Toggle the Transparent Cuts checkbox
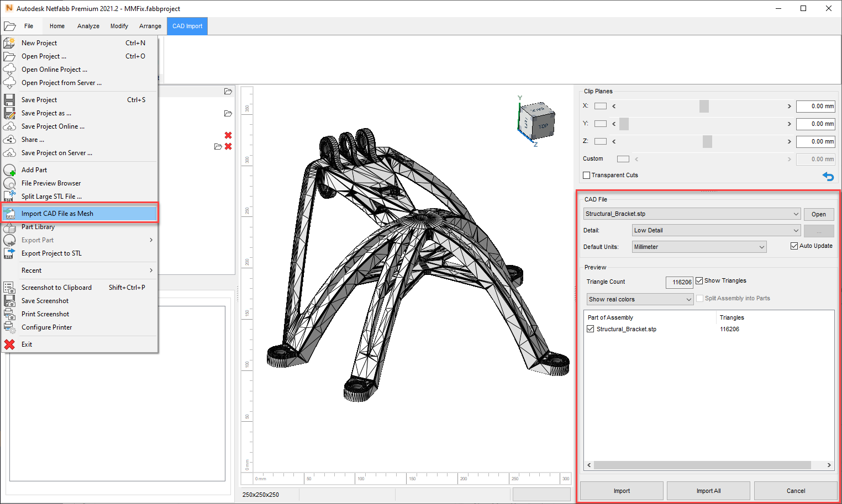 [x=587, y=175]
